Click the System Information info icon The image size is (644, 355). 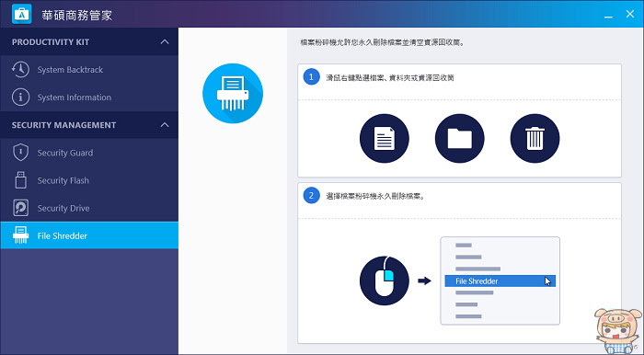[x=20, y=97]
